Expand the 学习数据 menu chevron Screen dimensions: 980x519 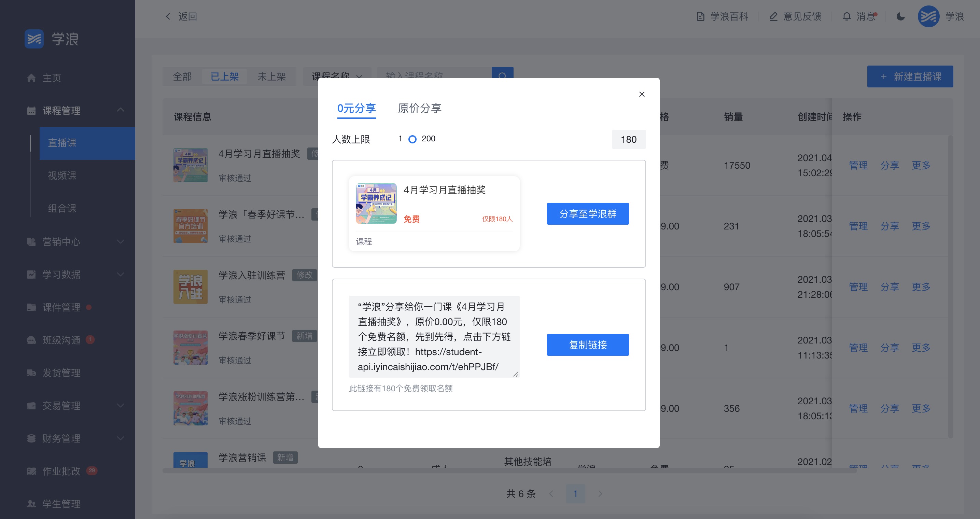[121, 274]
